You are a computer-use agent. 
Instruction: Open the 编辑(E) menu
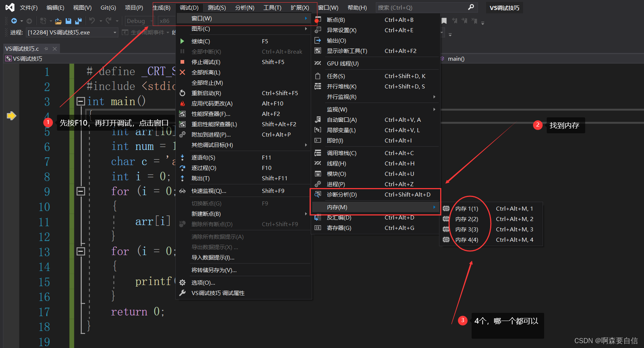(x=55, y=7)
